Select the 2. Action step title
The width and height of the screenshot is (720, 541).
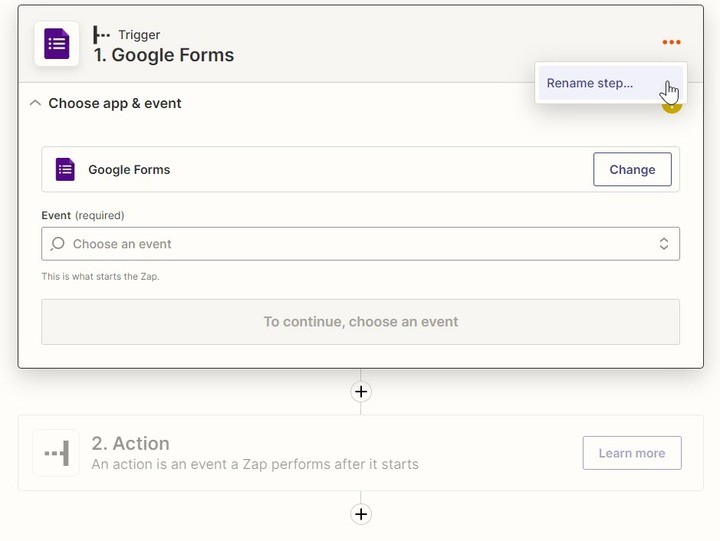coord(130,444)
